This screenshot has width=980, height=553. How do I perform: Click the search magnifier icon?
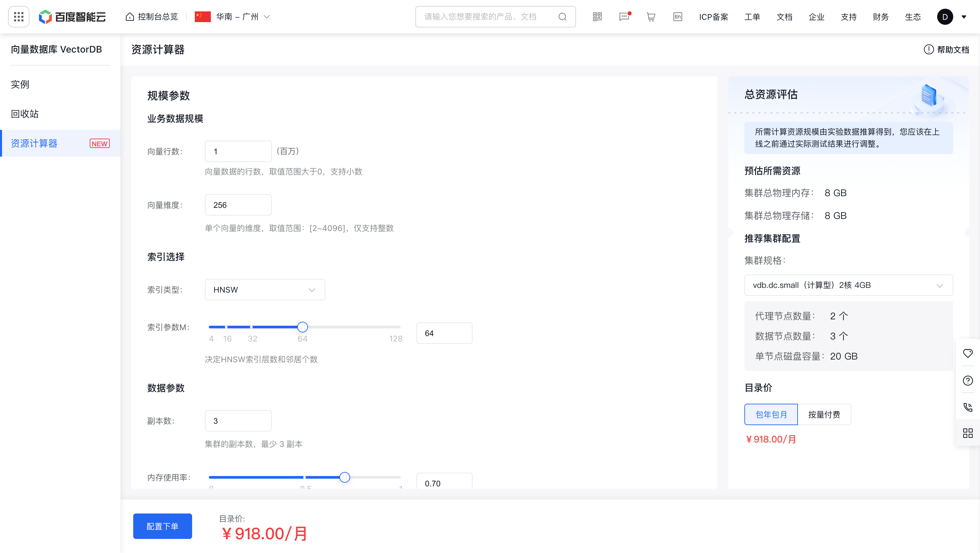point(562,17)
